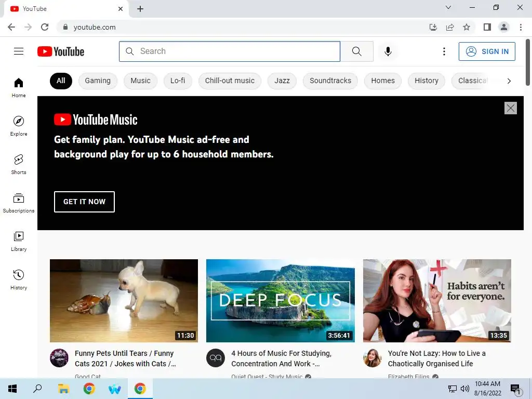Select the Music category chip
The width and height of the screenshot is (532, 399).
click(140, 81)
